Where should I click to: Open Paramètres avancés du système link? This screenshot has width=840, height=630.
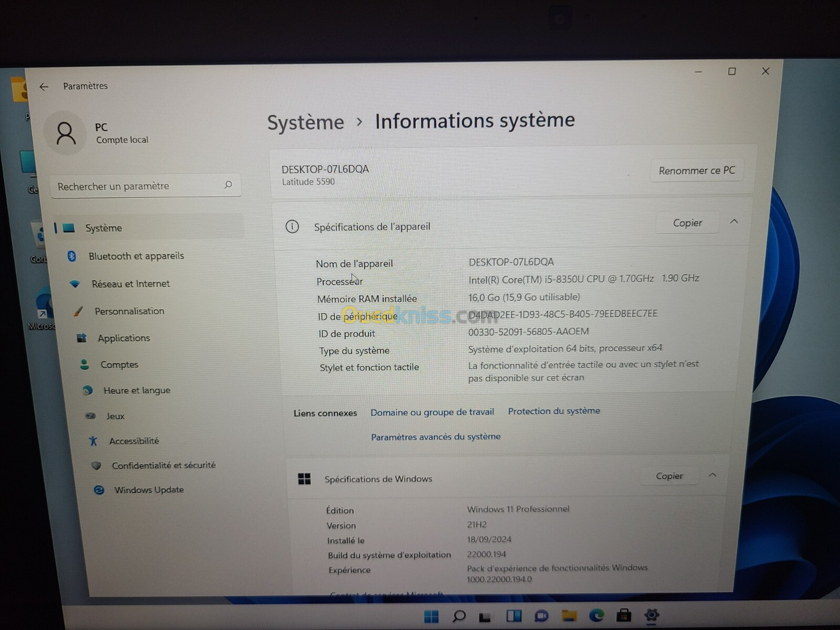(x=436, y=436)
